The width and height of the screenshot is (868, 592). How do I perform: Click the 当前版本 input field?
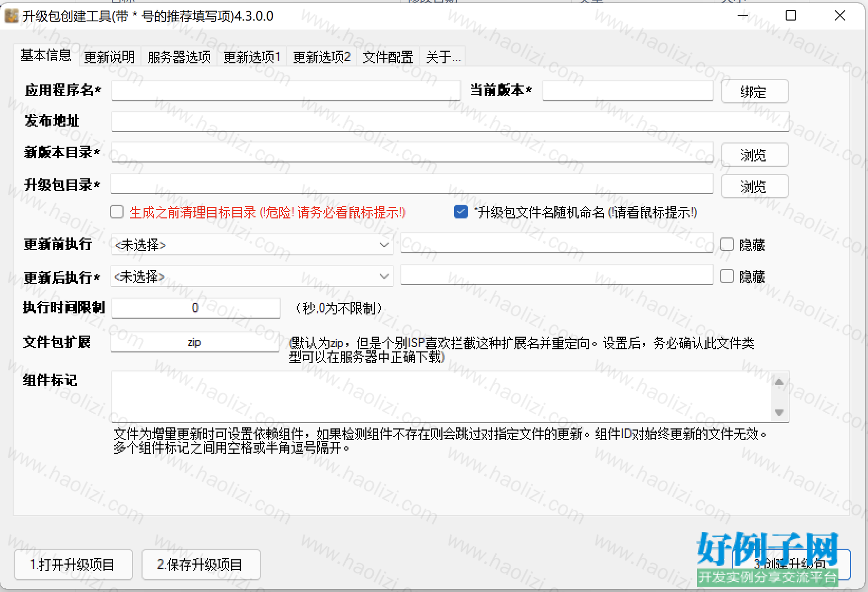pyautogui.click(x=627, y=91)
